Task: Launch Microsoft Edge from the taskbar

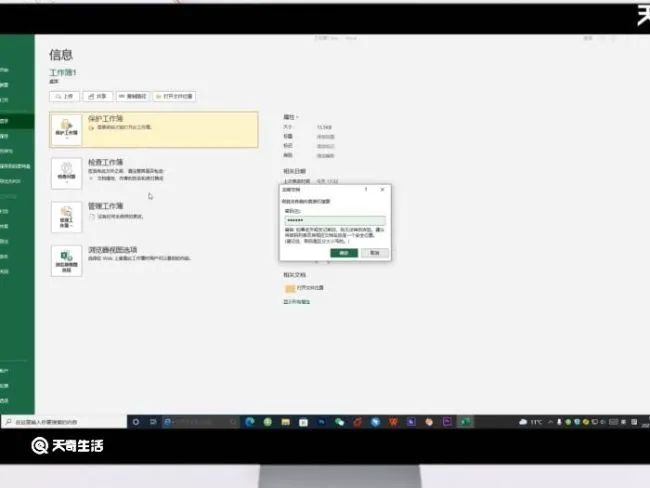Action: tap(250, 422)
